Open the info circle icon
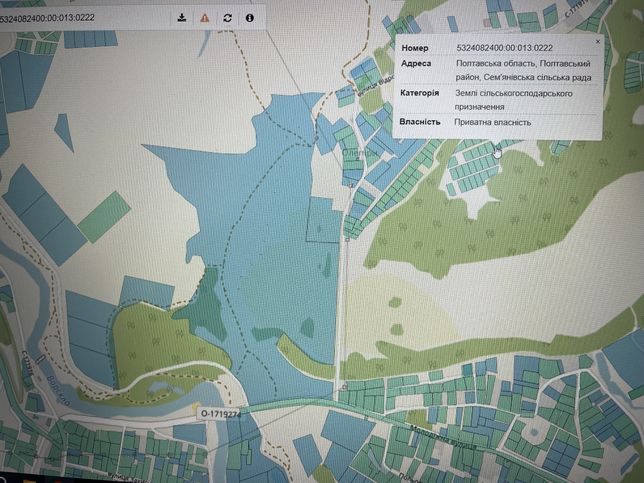 (x=249, y=18)
